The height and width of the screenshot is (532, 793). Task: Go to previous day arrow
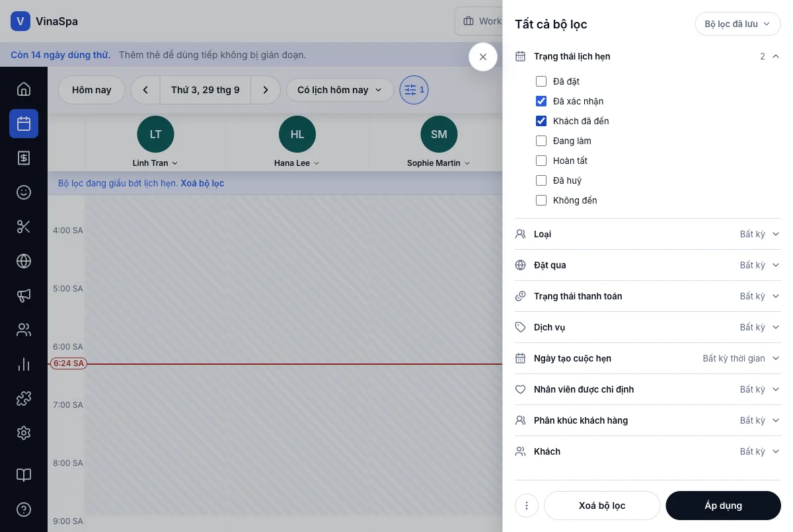coord(145,90)
